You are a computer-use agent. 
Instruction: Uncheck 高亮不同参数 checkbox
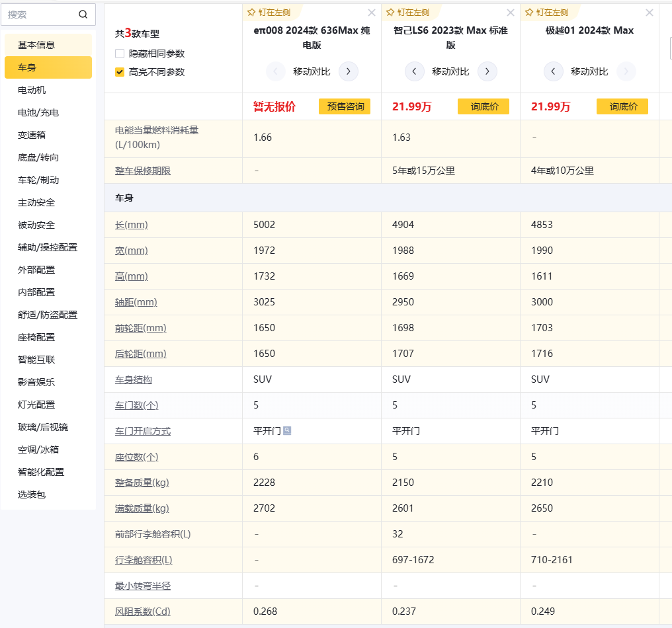click(120, 72)
